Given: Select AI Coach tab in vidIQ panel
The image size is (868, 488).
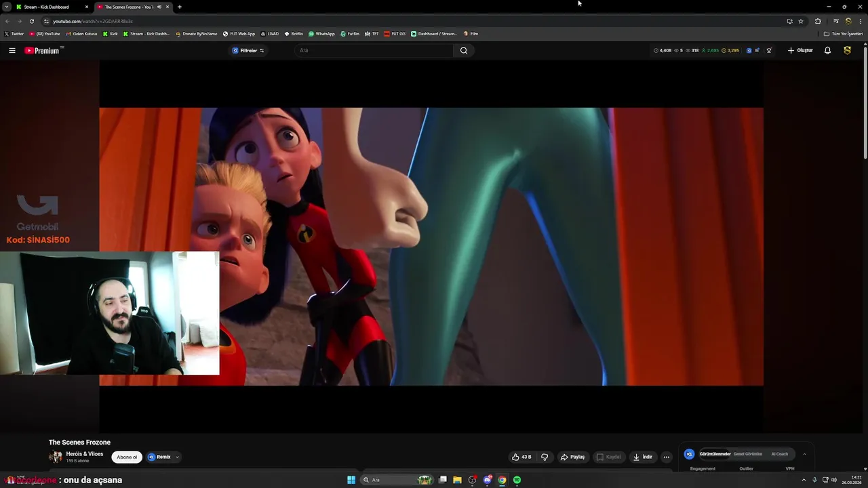Looking at the screenshot, I should (x=780, y=454).
